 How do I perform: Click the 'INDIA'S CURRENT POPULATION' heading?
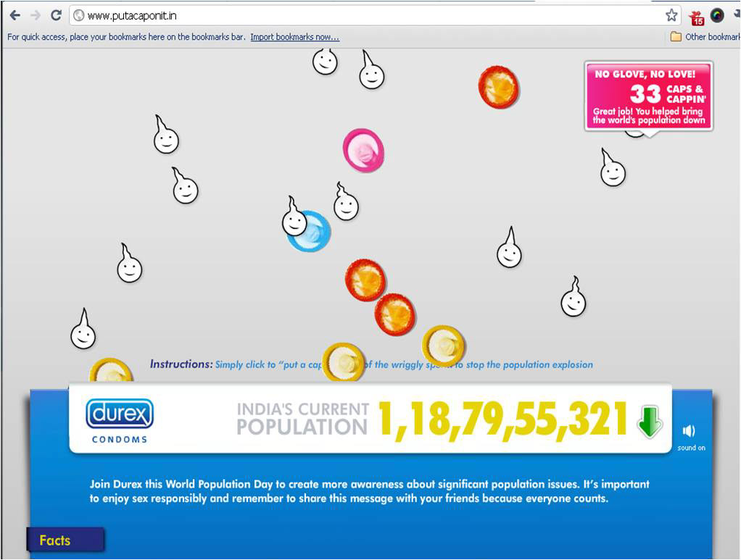[x=302, y=418]
